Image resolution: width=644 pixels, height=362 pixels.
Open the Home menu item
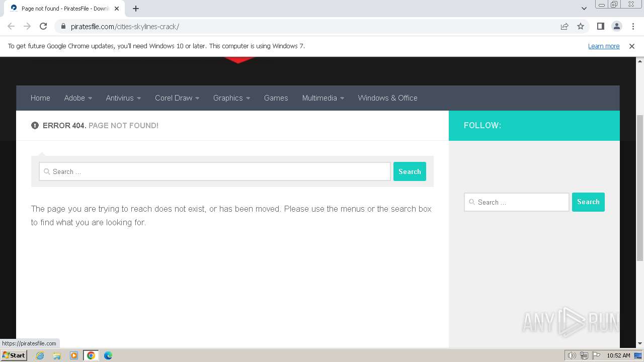click(40, 98)
